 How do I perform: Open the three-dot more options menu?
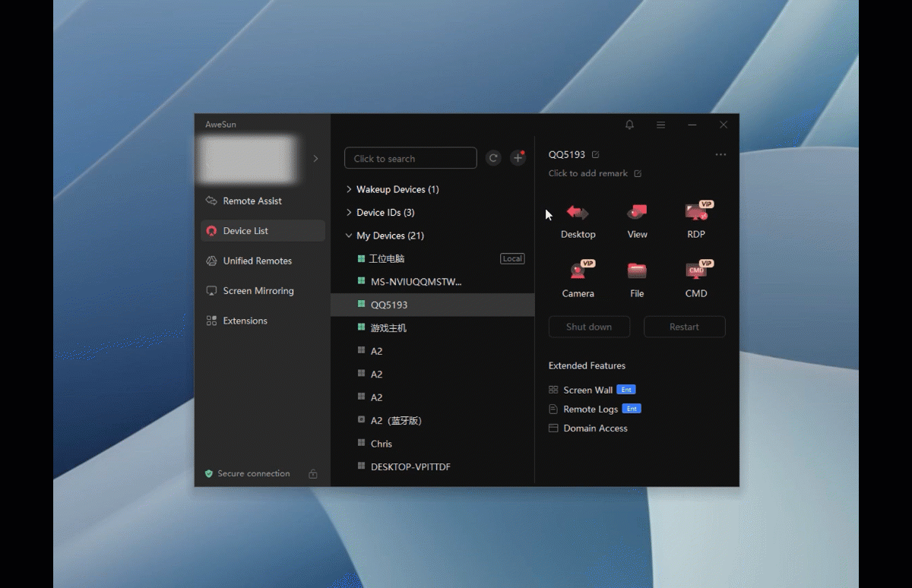(x=720, y=155)
